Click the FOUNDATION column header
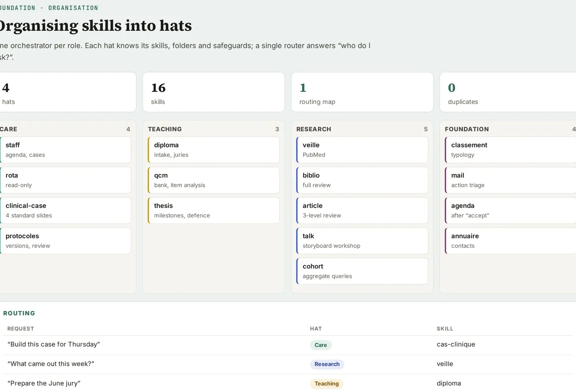The width and height of the screenshot is (576, 392). (x=467, y=129)
